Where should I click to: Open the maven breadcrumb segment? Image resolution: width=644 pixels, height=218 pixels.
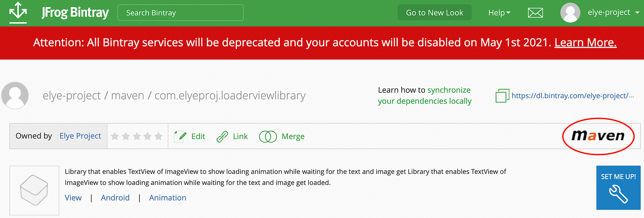point(127,96)
